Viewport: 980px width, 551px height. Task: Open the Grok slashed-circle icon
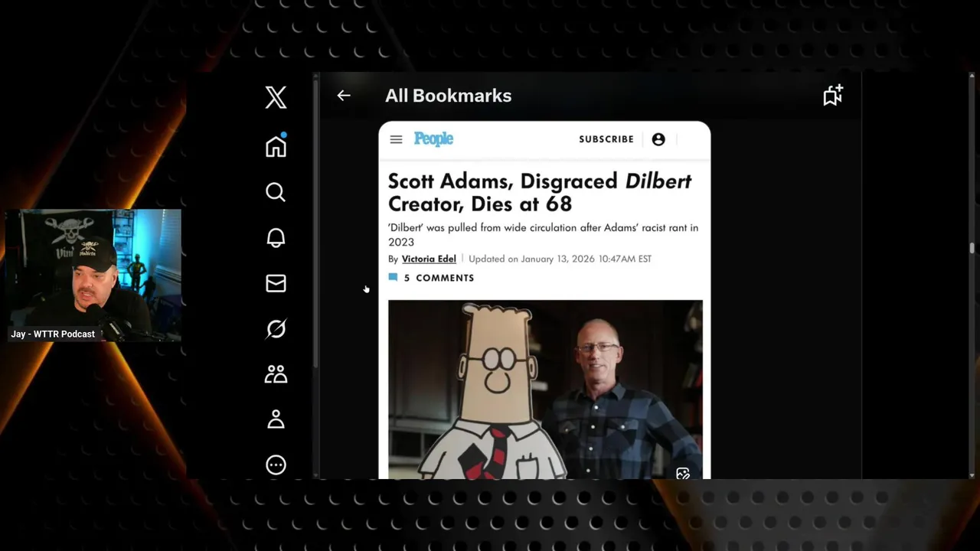pyautogui.click(x=276, y=328)
